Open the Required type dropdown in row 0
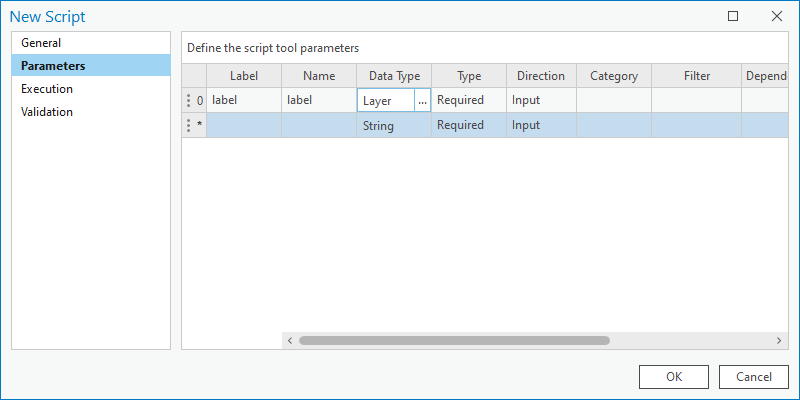This screenshot has height=400, width=800. (x=469, y=100)
